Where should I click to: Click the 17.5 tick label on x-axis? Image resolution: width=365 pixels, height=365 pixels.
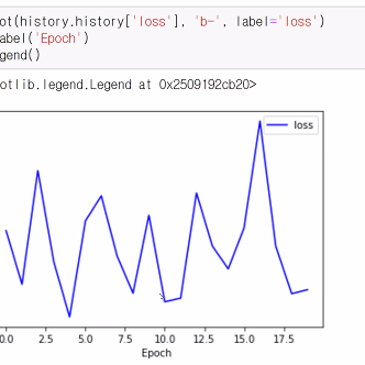[284, 339]
